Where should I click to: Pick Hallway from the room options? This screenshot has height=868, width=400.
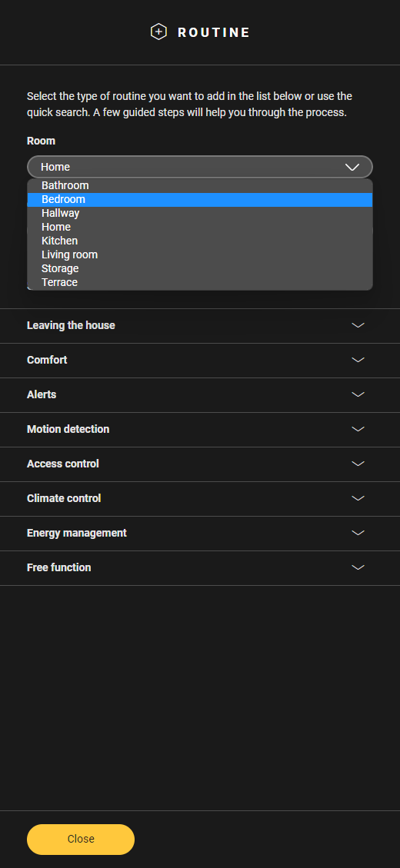(199, 213)
